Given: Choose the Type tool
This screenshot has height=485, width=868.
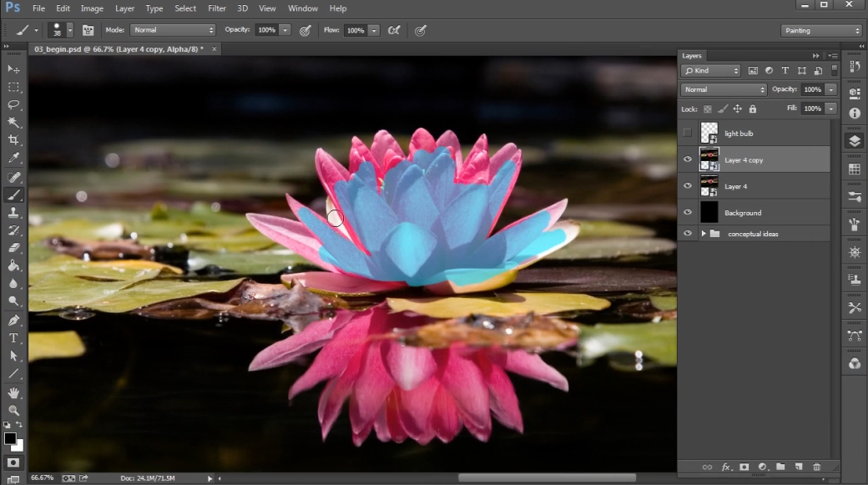Looking at the screenshot, I should pos(14,338).
